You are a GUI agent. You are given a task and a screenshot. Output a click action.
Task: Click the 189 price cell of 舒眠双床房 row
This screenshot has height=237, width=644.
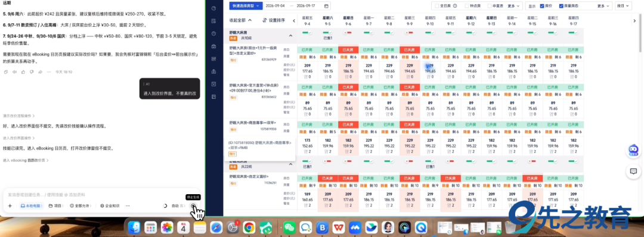tap(307, 194)
